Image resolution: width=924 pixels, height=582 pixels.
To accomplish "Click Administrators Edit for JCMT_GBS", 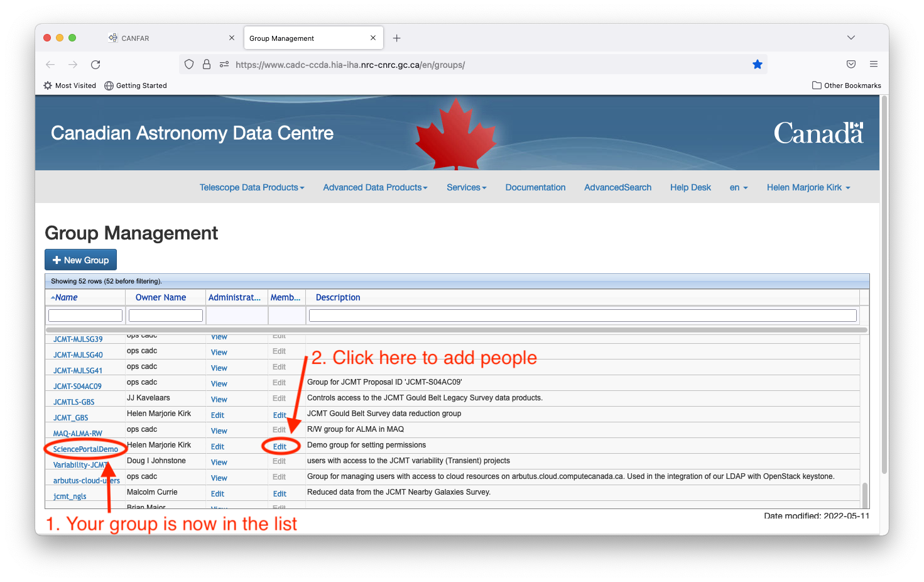I will [217, 415].
